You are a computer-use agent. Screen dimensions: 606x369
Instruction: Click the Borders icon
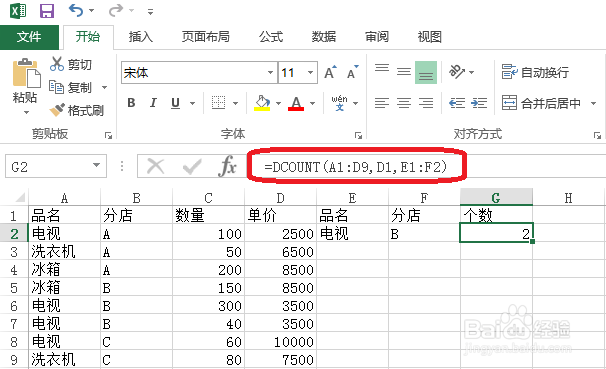point(218,103)
